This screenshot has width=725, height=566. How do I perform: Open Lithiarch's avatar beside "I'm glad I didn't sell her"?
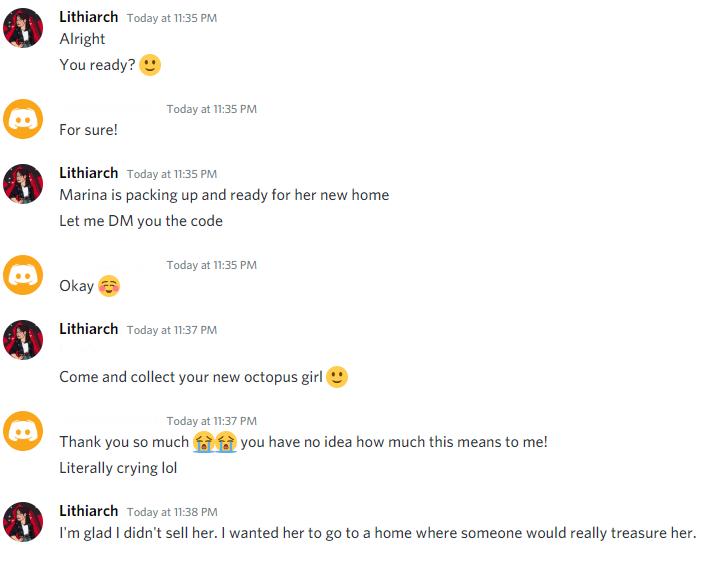[23, 522]
